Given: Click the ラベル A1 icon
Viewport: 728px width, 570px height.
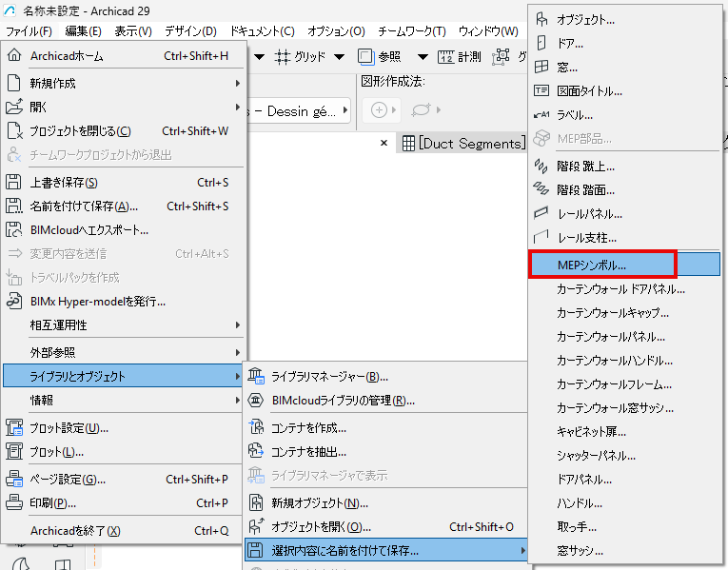Looking at the screenshot, I should click(541, 114).
